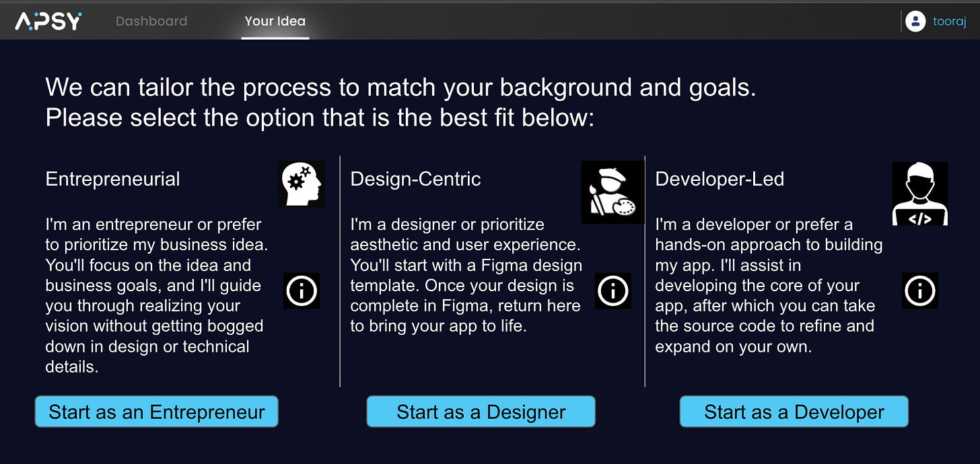Click Start as an Entrepreneur button

[157, 412]
